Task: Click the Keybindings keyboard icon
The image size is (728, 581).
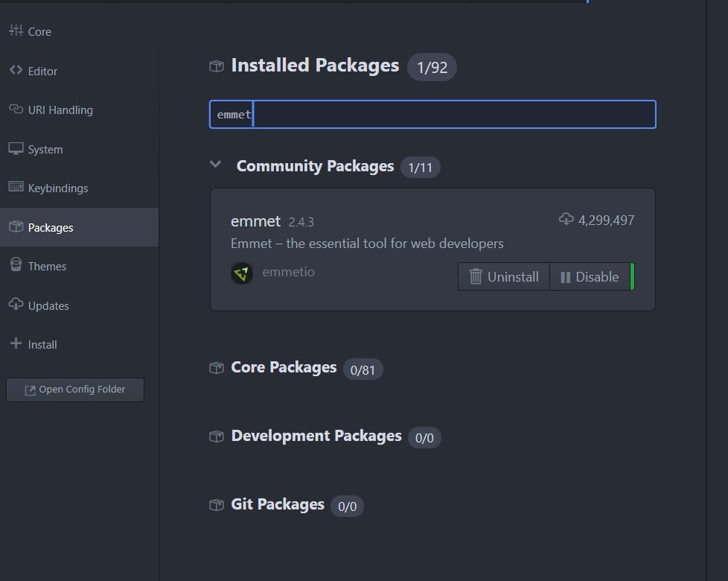Action: 16,187
